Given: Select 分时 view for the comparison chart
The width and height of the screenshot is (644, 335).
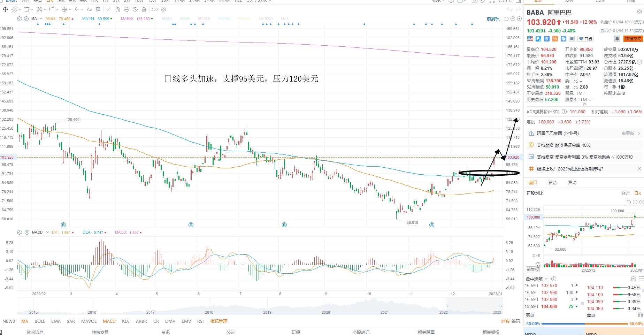Looking at the screenshot, I should [x=625, y=193].
